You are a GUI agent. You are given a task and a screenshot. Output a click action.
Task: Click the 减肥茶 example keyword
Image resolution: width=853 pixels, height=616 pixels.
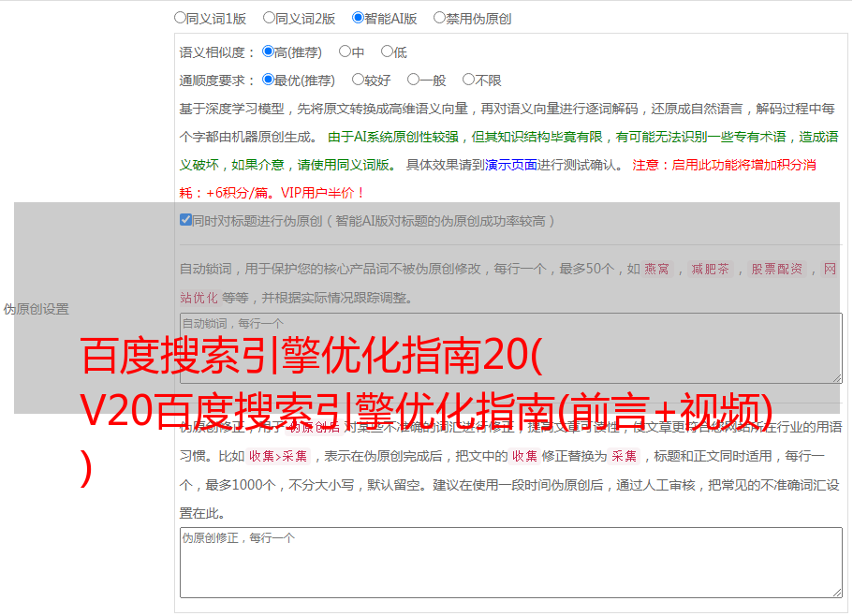click(710, 269)
